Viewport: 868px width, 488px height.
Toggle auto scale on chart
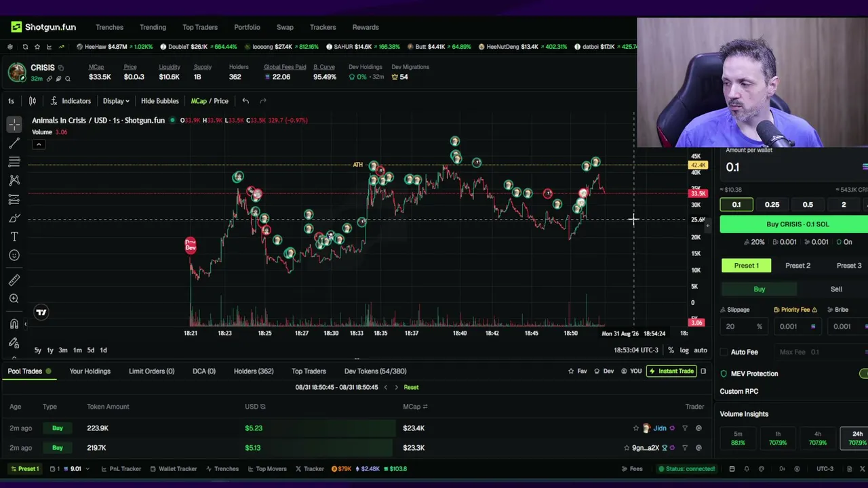(x=701, y=350)
